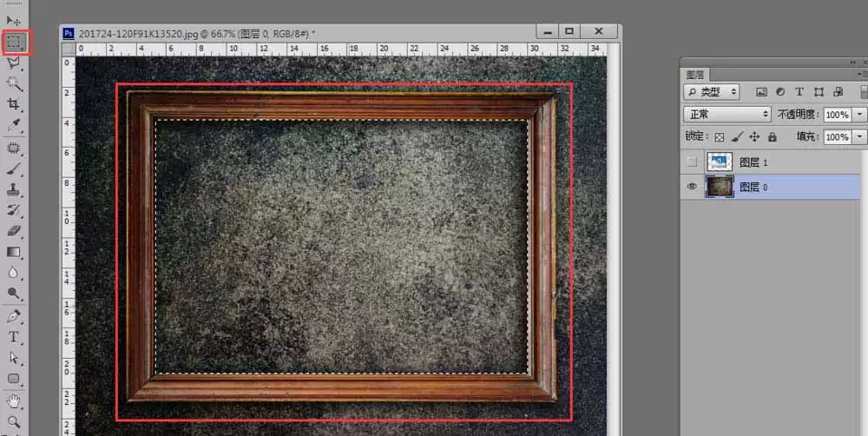Open the 类型 layer filter dropdown
Screen dimensions: 868x436
click(x=712, y=92)
